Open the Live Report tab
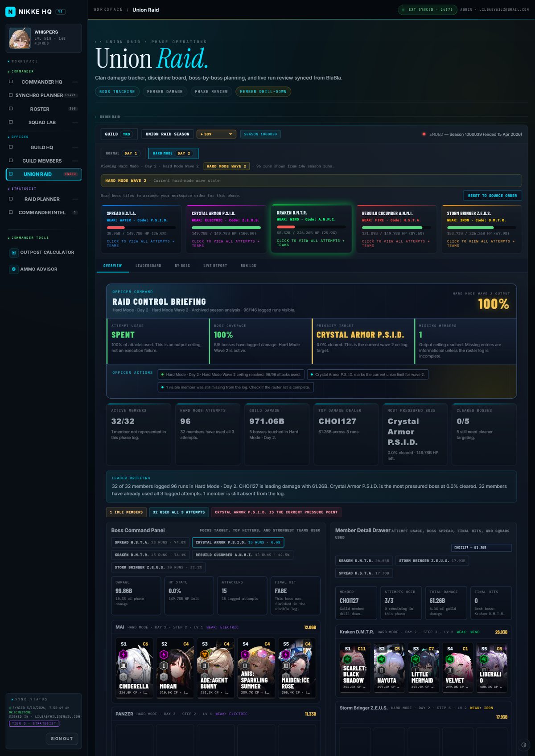Image resolution: width=535 pixels, height=756 pixels. [x=215, y=266]
